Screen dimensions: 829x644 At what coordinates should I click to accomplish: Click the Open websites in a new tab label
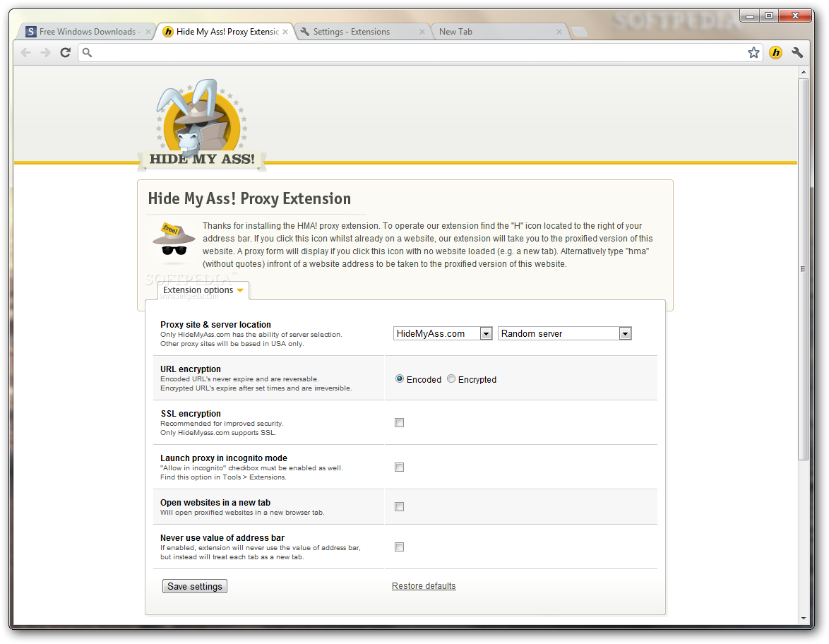215,502
